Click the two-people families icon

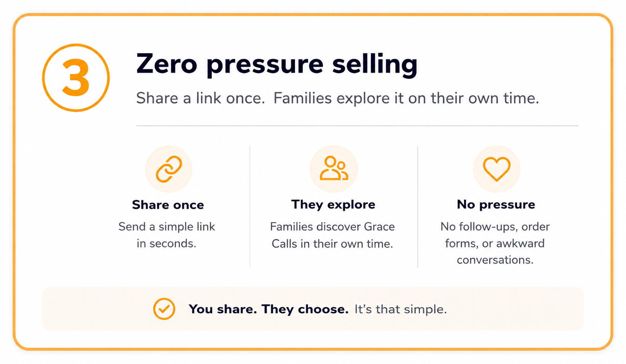(x=334, y=168)
